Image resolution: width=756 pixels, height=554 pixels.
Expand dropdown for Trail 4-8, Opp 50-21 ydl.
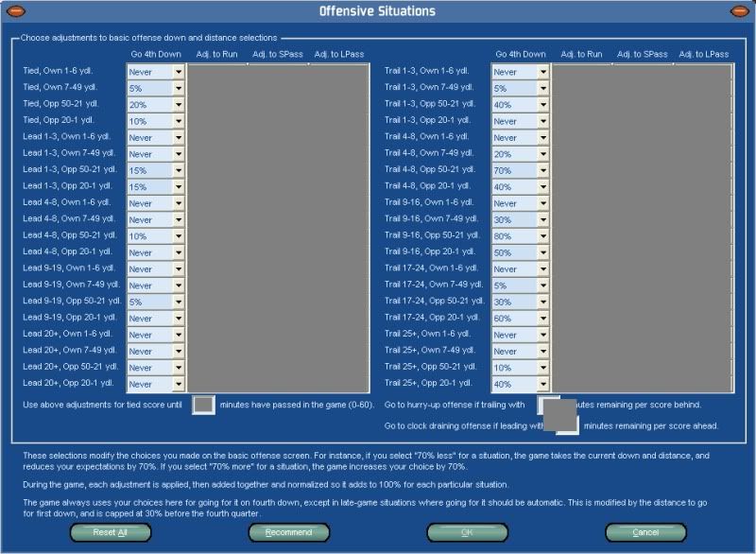tap(542, 170)
